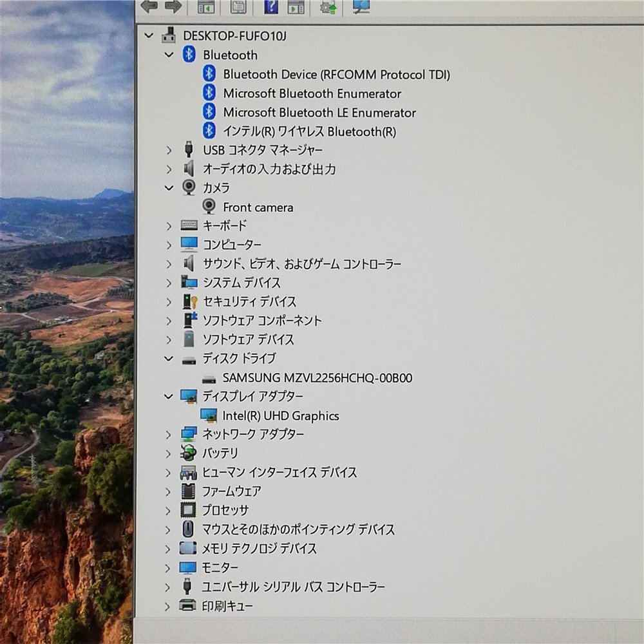Expand the 印刷キュー category

pyautogui.click(x=167, y=606)
